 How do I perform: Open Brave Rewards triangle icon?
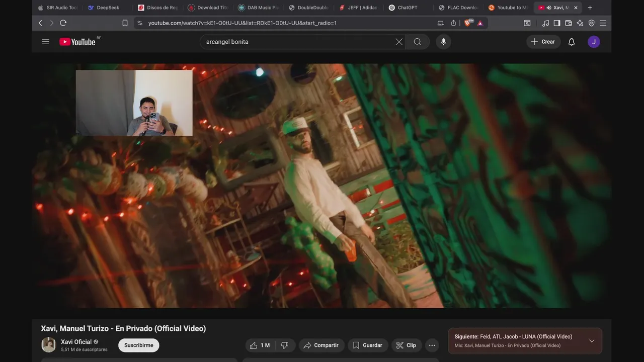[480, 23]
